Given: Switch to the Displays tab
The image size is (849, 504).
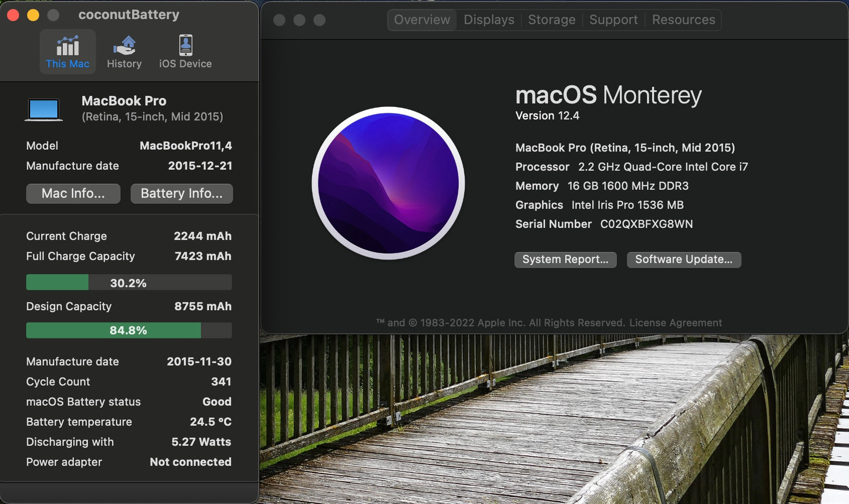Looking at the screenshot, I should 489,19.
